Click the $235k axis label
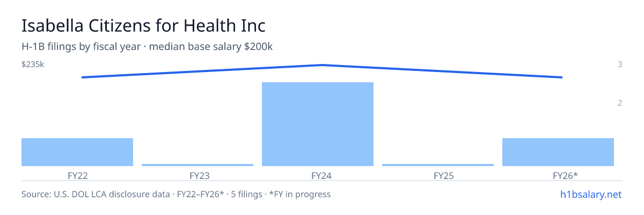 pos(33,64)
